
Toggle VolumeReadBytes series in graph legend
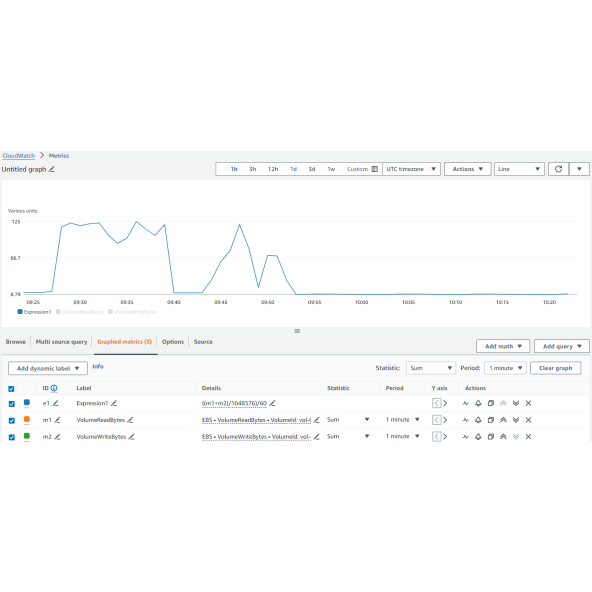click(80, 312)
